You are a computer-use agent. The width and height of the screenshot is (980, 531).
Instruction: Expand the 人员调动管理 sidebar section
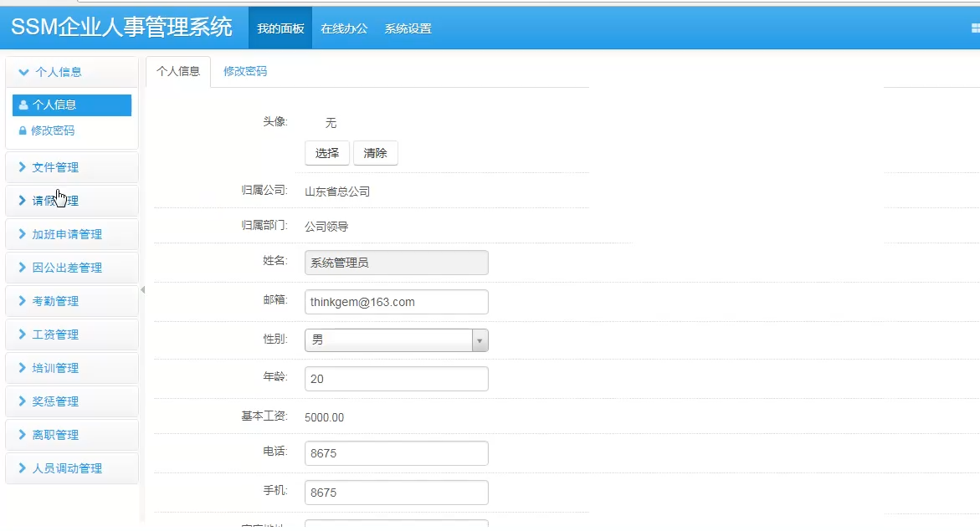click(72, 468)
